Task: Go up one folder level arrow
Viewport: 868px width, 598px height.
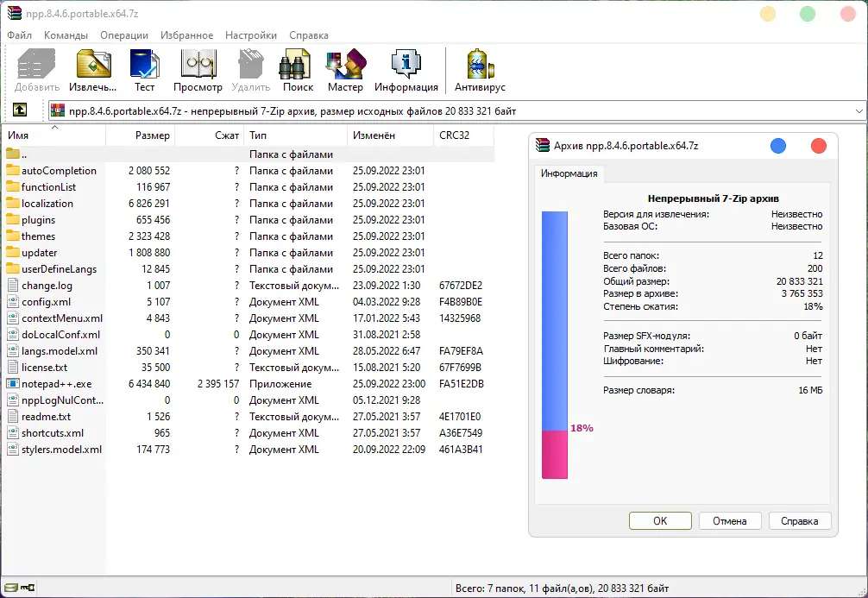Action: (20, 110)
